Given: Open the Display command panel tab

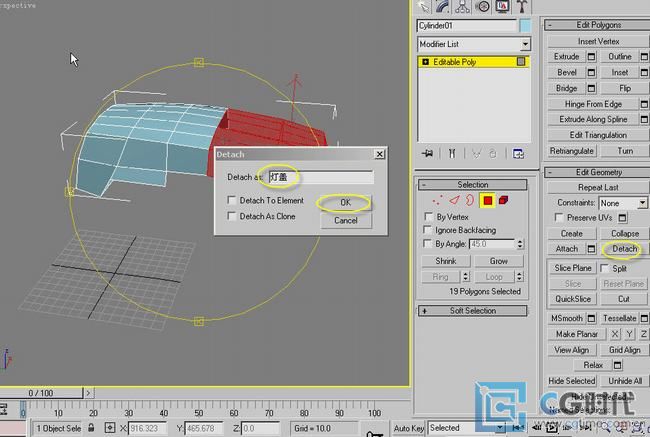Looking at the screenshot, I should click(502, 6).
